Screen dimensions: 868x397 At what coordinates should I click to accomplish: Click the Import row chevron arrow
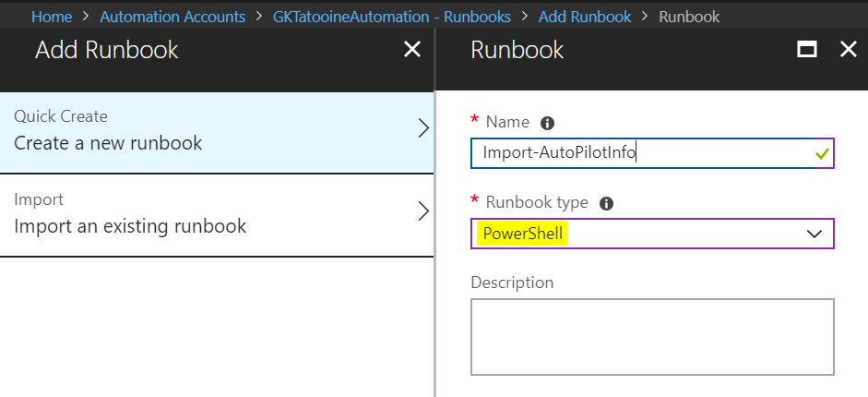[x=423, y=211]
